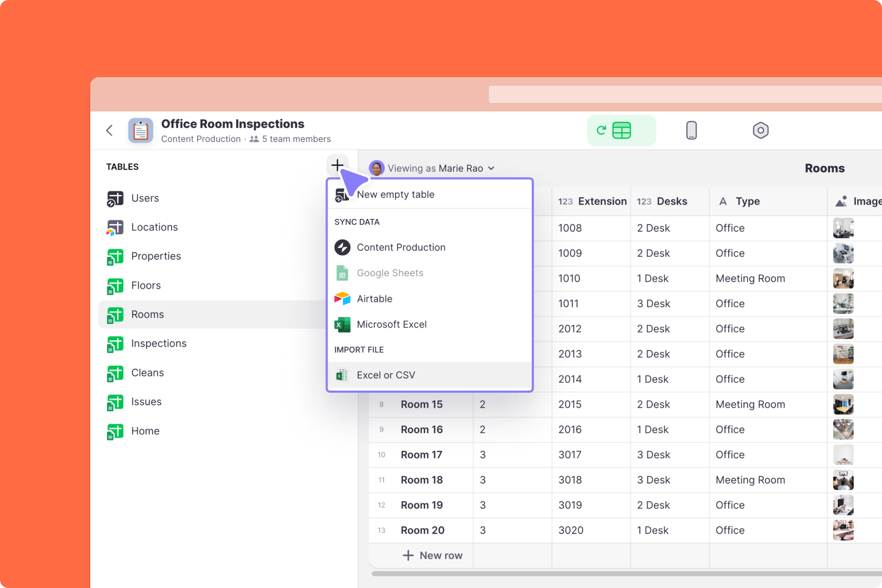Select the Inspections table icon in the sidebar

click(115, 344)
